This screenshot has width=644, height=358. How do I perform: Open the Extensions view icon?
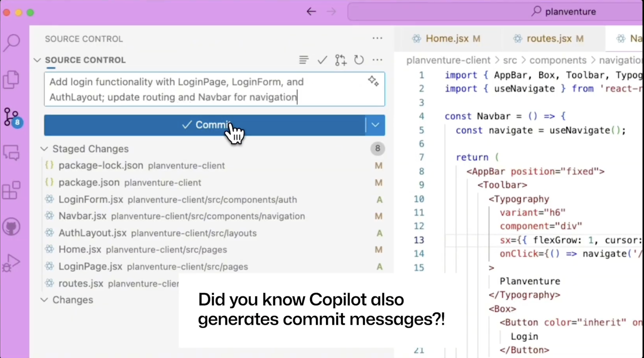[x=11, y=190]
